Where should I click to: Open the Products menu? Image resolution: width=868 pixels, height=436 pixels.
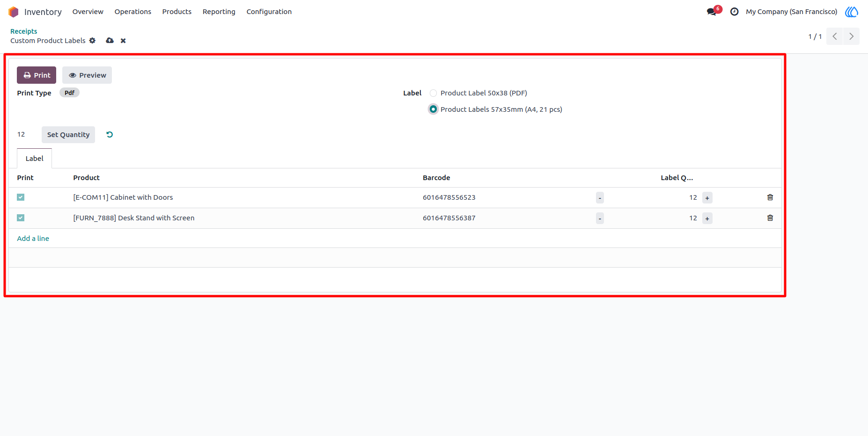(177, 12)
